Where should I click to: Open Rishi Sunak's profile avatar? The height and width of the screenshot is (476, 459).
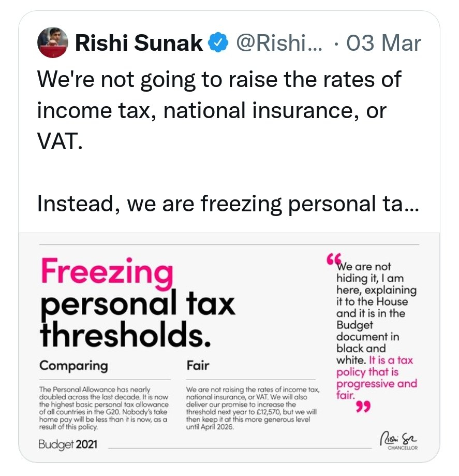[x=52, y=42]
